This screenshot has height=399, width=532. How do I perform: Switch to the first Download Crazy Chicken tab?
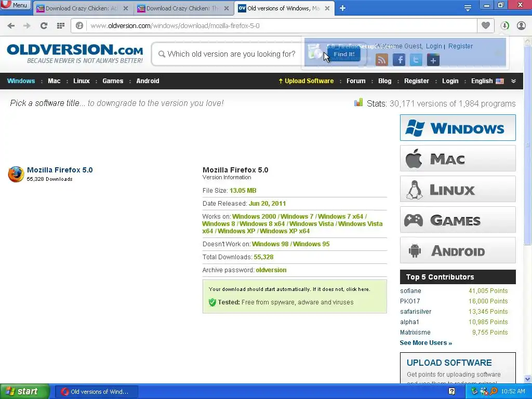coord(83,8)
